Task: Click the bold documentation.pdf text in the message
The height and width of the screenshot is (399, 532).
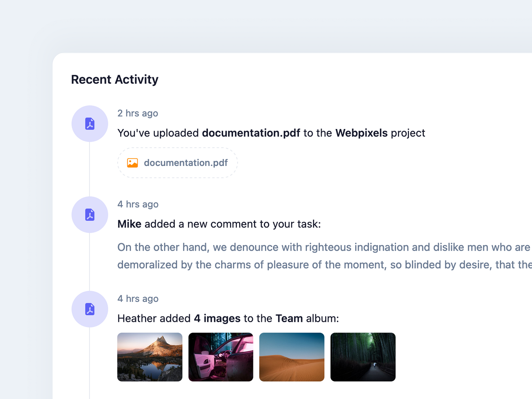Action: tap(251, 133)
